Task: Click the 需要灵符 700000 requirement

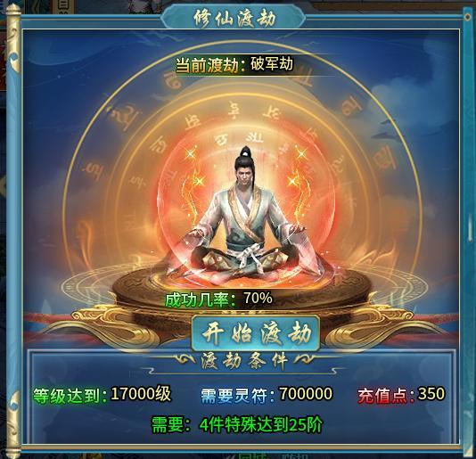Action: pyautogui.click(x=267, y=395)
